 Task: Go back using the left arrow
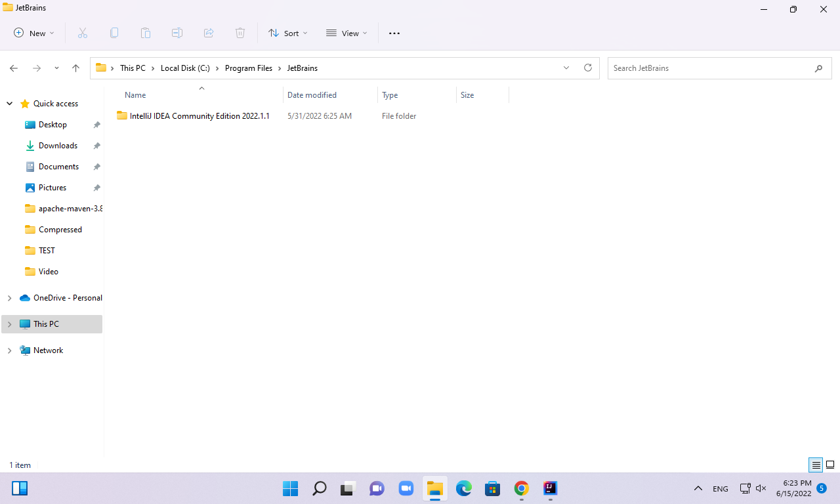14,68
